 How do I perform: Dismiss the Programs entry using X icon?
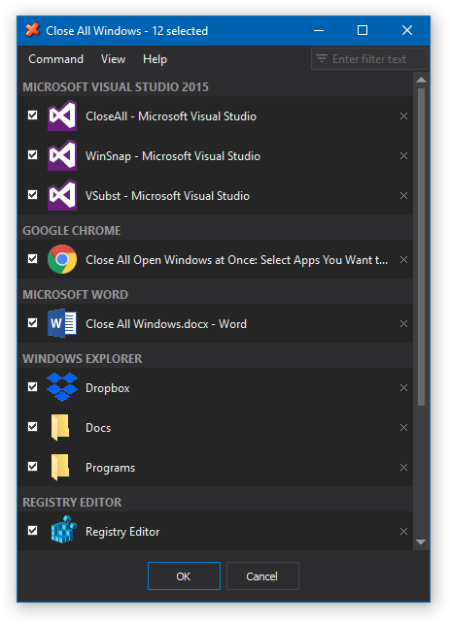click(x=403, y=467)
